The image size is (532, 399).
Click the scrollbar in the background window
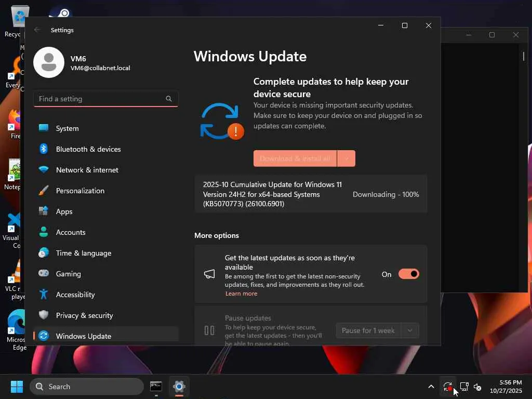pos(524,56)
